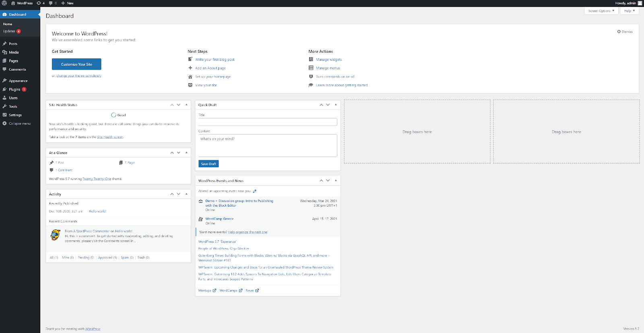This screenshot has height=333, width=644.
Task: Click the write blog post pencil icon
Action: click(x=190, y=59)
